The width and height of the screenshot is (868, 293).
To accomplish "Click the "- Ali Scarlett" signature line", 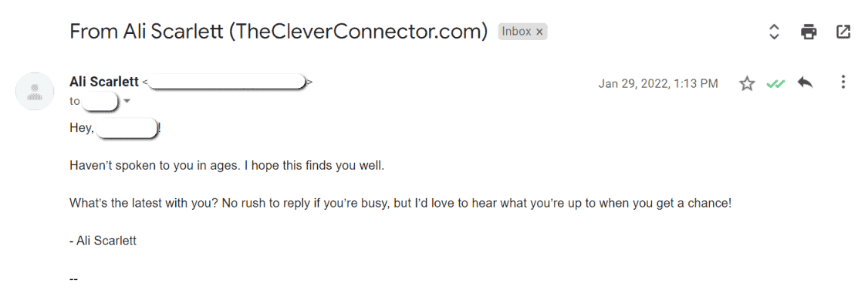I will pyautogui.click(x=103, y=241).
